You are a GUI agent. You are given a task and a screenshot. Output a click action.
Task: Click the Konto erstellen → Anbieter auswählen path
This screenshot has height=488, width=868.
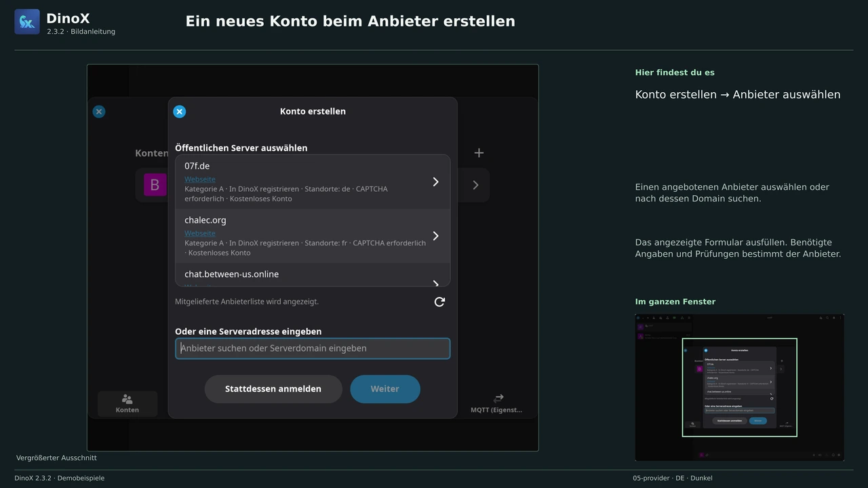click(738, 95)
